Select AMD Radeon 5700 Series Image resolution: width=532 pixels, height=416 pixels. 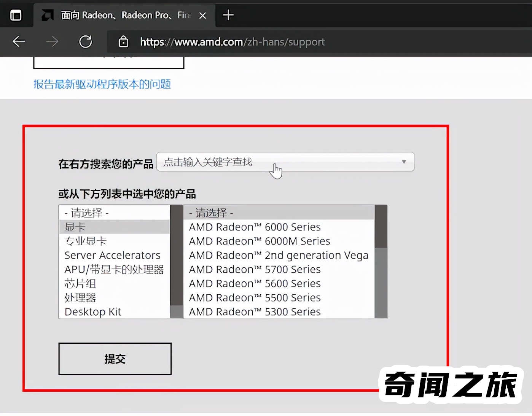pos(279,269)
